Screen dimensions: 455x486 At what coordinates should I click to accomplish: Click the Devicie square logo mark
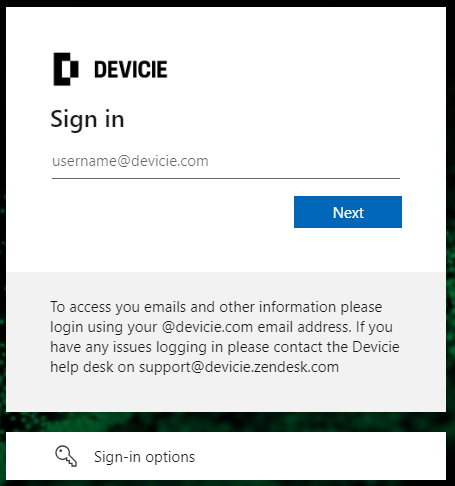tap(66, 69)
